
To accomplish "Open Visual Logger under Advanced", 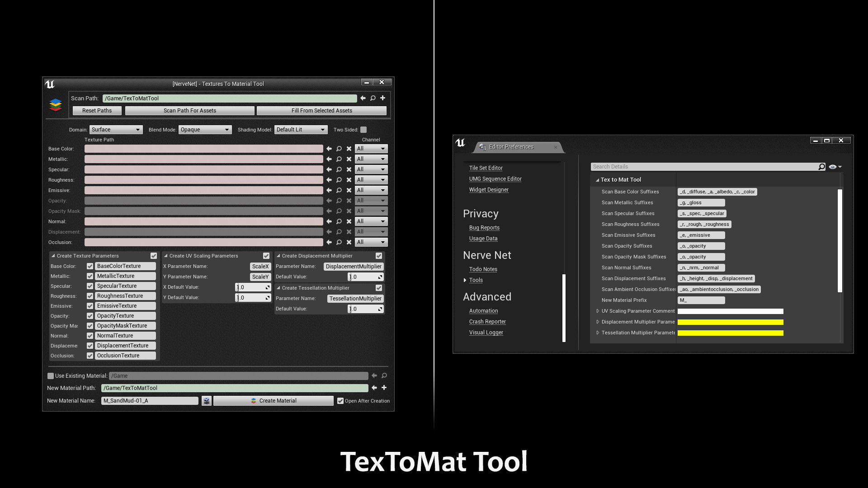I will pyautogui.click(x=486, y=333).
